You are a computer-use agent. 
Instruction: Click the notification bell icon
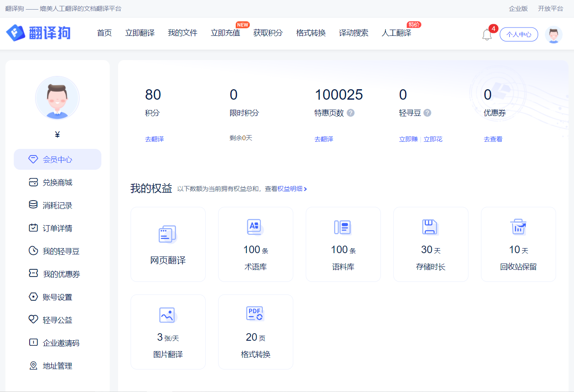487,35
